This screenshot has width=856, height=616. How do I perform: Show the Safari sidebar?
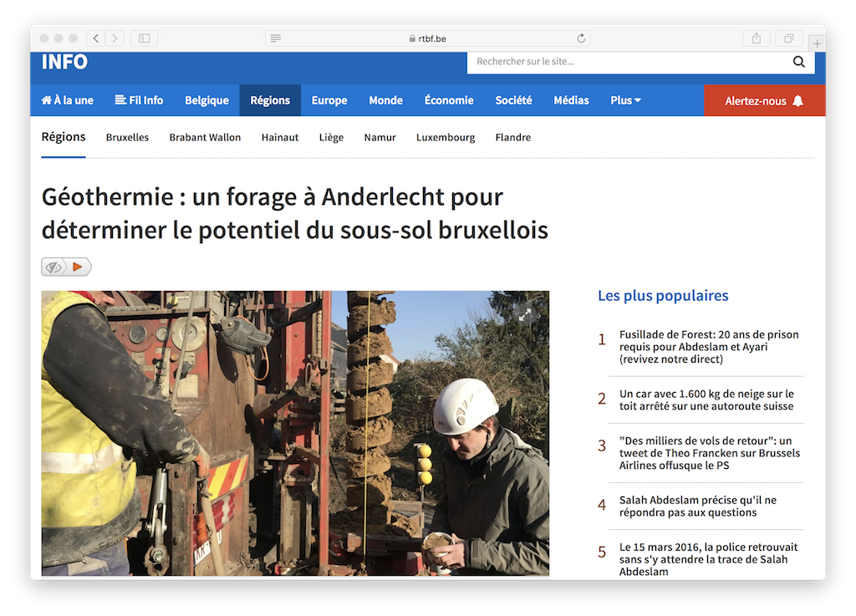144,38
